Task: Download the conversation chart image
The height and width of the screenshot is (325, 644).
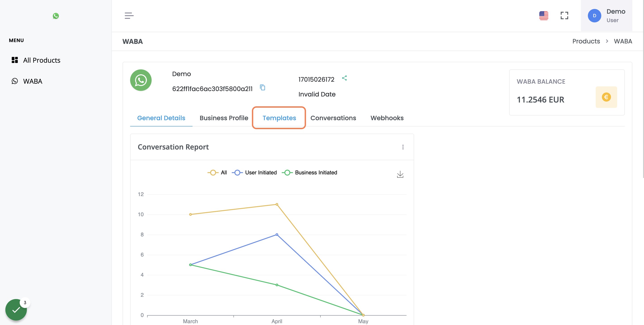Action: coord(400,174)
